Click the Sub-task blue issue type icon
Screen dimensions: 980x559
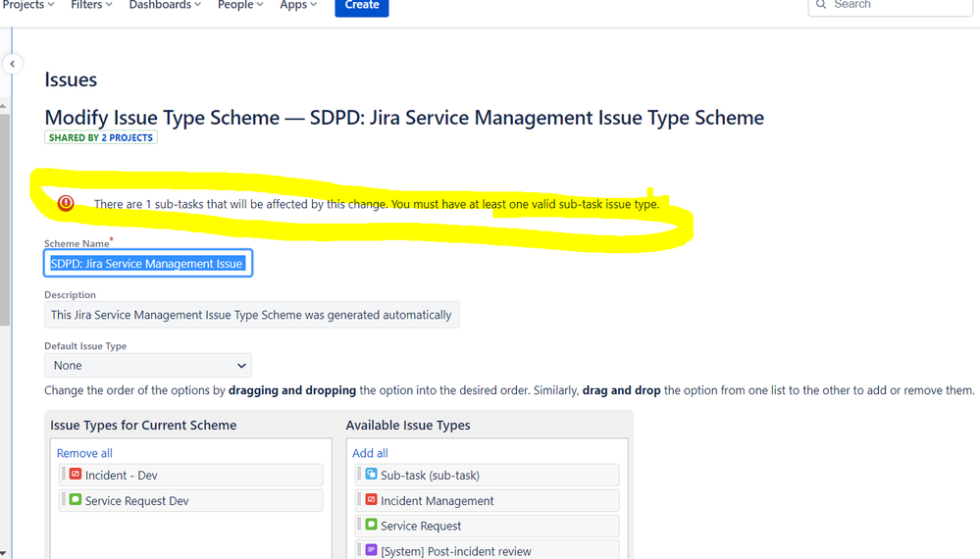[x=371, y=474]
